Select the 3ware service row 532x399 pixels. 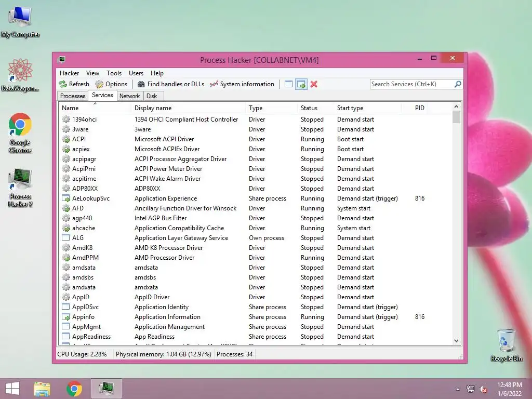(x=255, y=129)
